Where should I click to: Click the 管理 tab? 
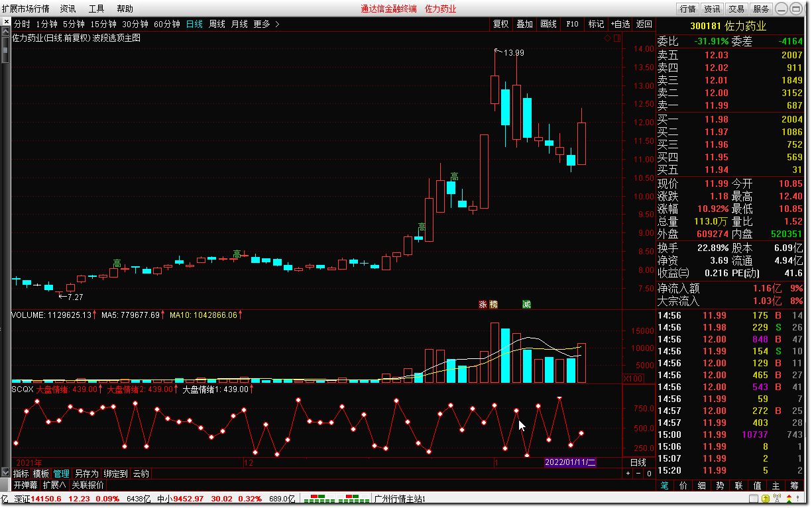(62, 474)
